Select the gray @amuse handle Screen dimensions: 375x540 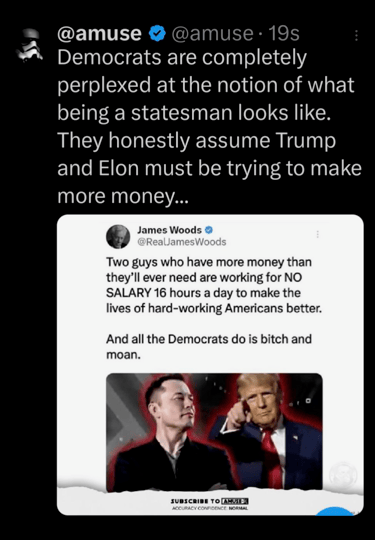pos(212,34)
